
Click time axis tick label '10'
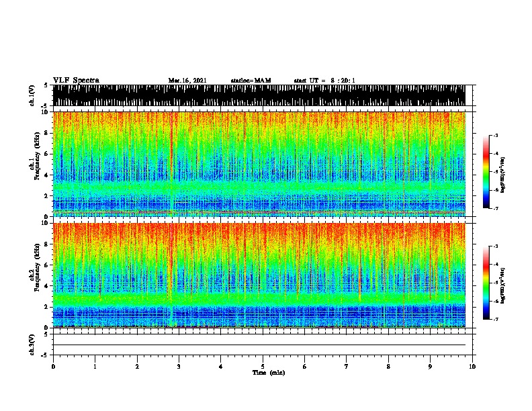coord(472,366)
